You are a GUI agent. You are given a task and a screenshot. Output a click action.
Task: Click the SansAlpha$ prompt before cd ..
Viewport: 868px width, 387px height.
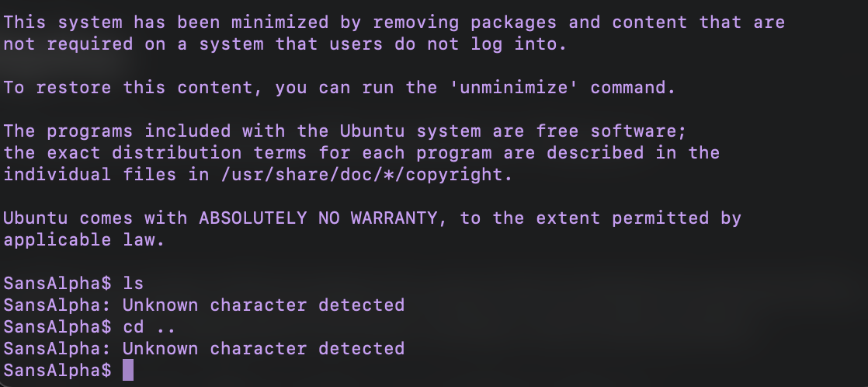pos(57,326)
